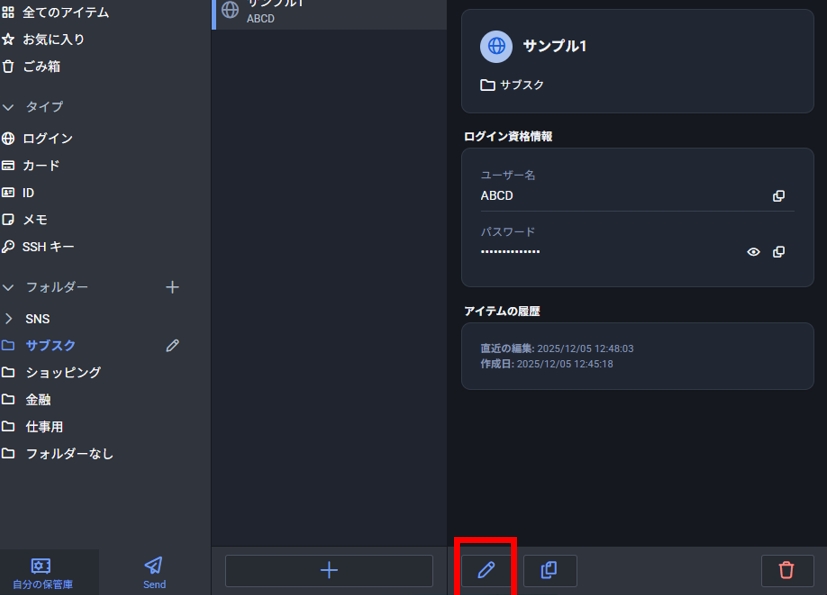Open the 自分の保管庫 tab
This screenshot has height=595, width=830.
coord(42,572)
